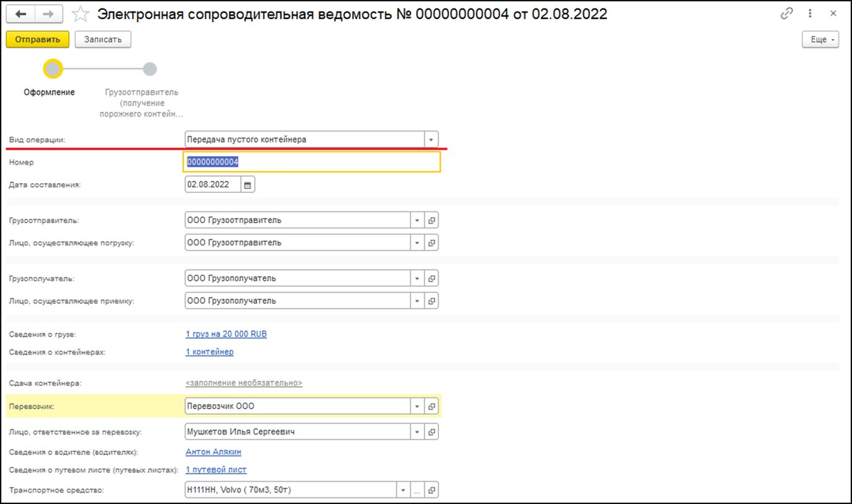Add document to favorites star
The width and height of the screenshot is (852, 504).
pos(80,14)
